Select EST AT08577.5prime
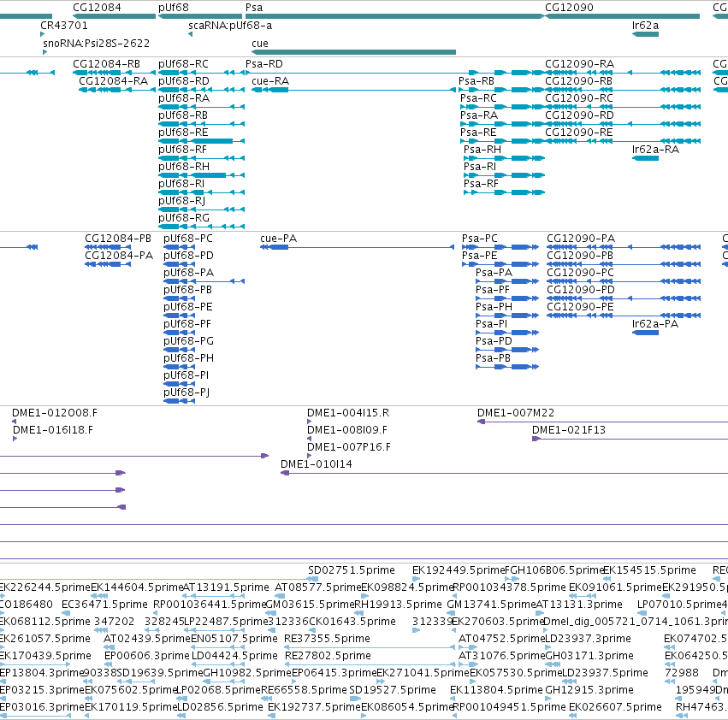Screen dimensions: 728x720 click(x=317, y=587)
